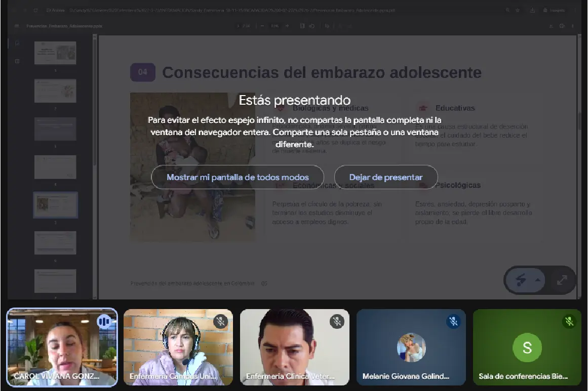Open CAROL VIVIANA GONZ... participant tile
The image size is (588, 391).
click(62, 347)
